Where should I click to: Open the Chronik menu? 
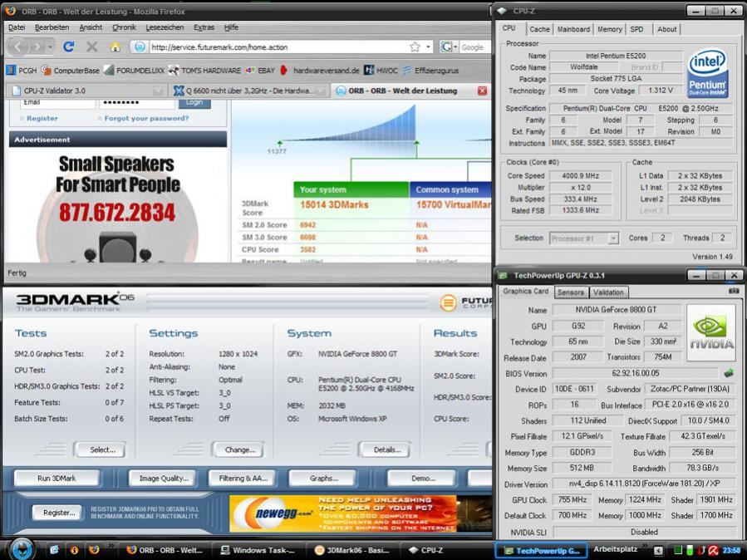pyautogui.click(x=124, y=27)
